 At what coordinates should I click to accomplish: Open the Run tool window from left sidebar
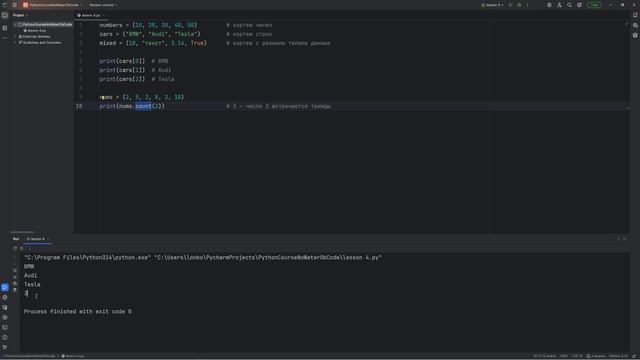click(5, 287)
